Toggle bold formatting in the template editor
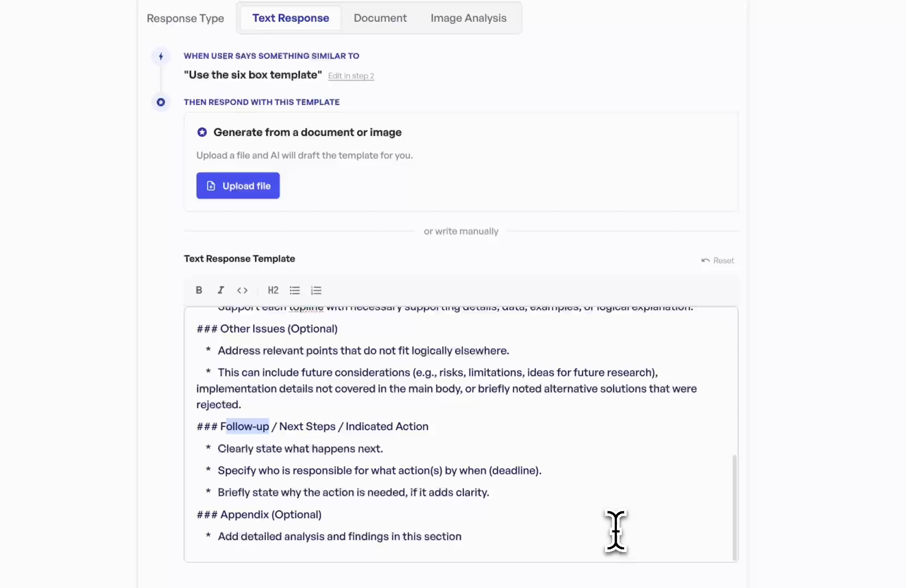Viewport: 906px width, 588px height. point(198,290)
